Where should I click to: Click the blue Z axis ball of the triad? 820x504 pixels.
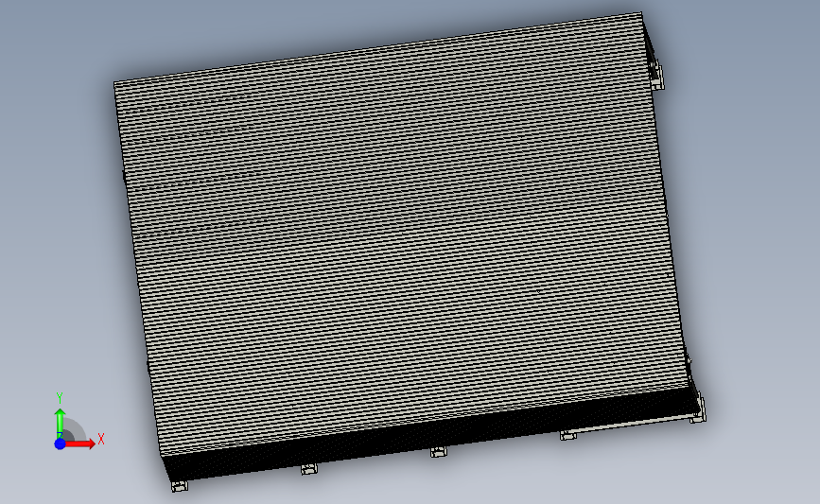click(x=60, y=443)
